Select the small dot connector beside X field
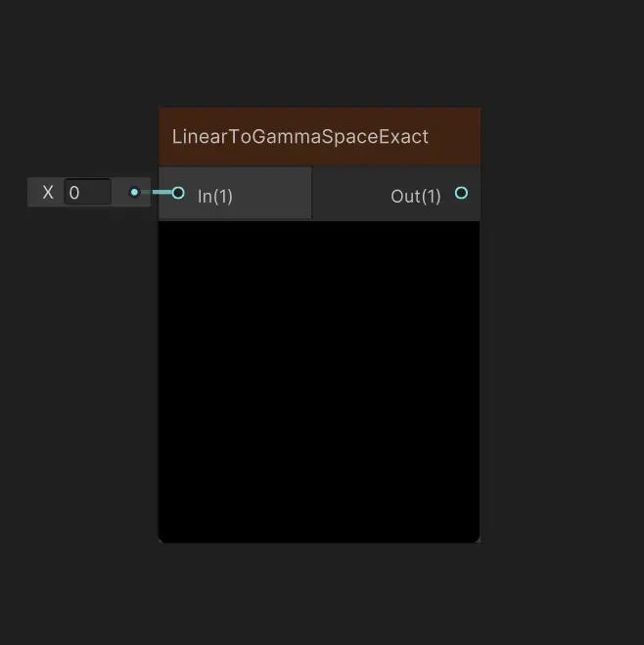Screen dimensions: 644x645 pyautogui.click(x=134, y=192)
